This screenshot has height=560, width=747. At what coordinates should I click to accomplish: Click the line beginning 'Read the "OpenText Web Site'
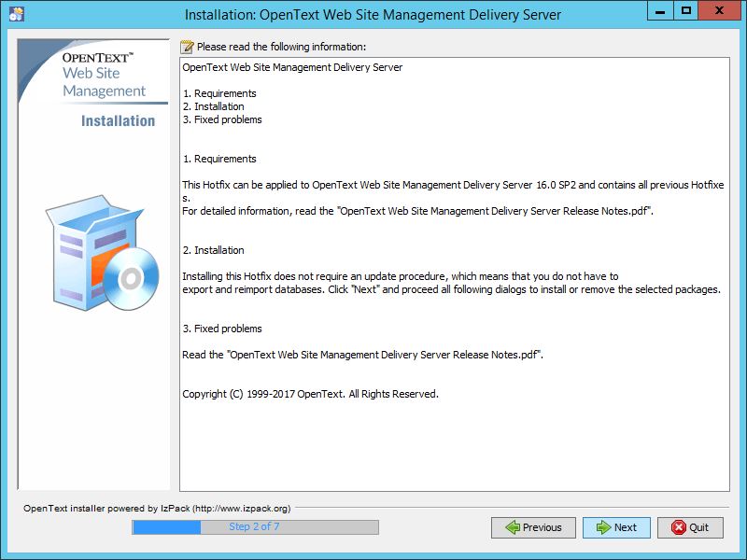click(363, 355)
